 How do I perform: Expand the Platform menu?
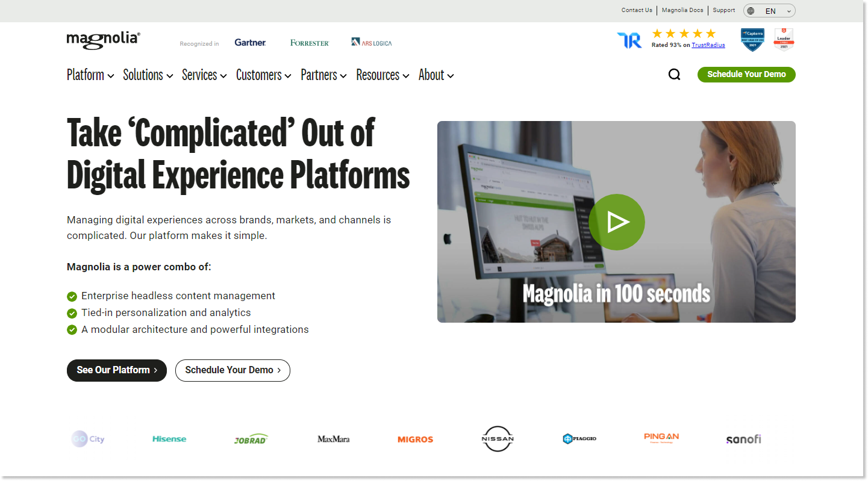pyautogui.click(x=90, y=75)
